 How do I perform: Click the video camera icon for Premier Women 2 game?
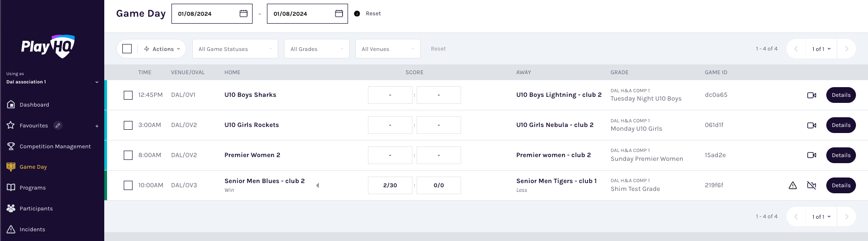click(x=811, y=155)
